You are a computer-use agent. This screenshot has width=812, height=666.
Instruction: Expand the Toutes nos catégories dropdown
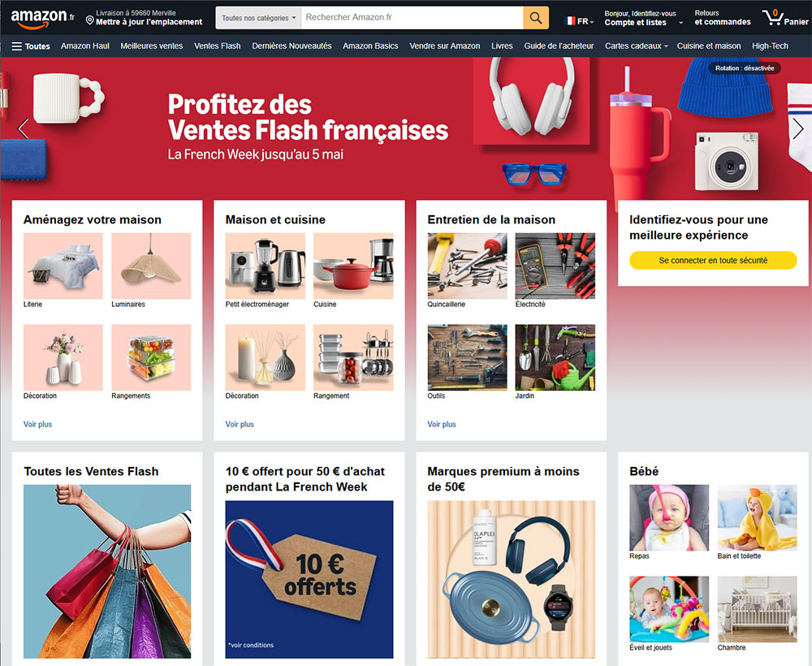[x=258, y=18]
